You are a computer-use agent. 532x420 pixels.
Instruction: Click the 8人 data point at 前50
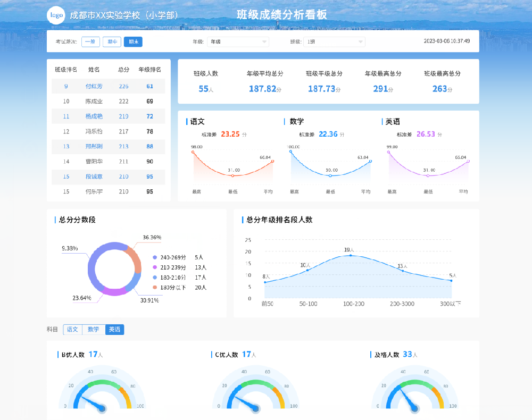265,282
